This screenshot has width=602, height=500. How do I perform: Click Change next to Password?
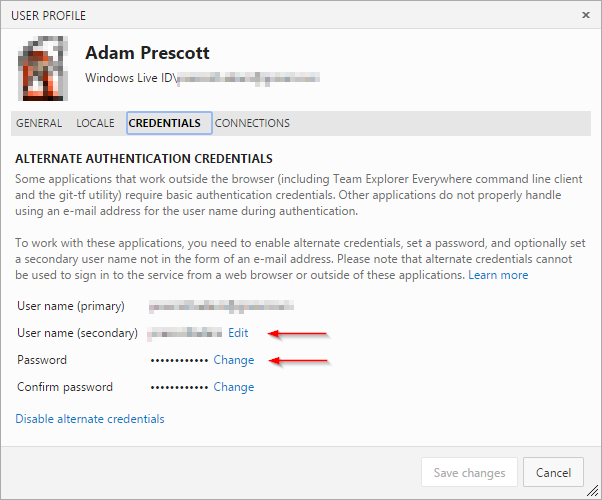tap(234, 360)
